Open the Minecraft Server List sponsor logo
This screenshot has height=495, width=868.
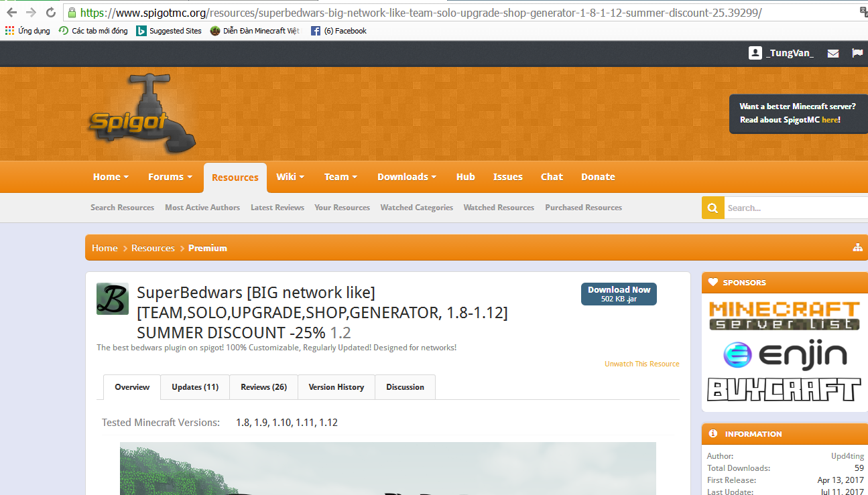[784, 315]
